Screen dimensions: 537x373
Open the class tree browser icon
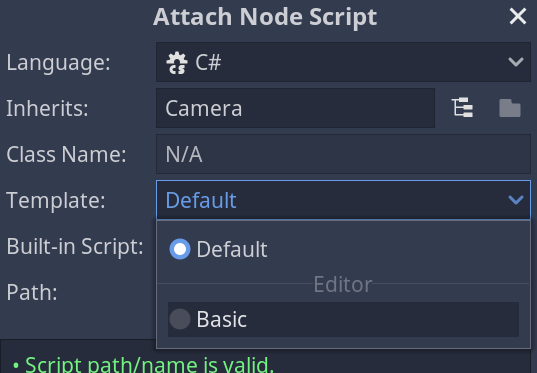tap(462, 108)
